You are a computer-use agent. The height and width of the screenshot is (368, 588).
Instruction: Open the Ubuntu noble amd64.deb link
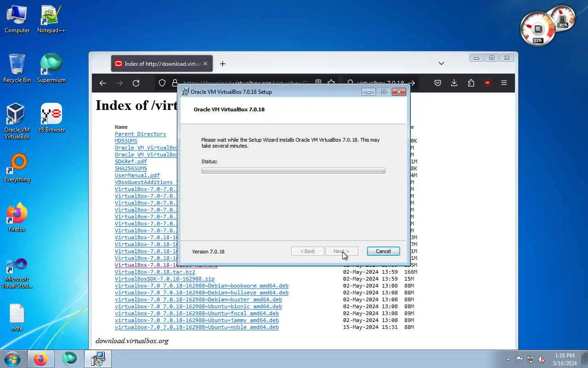point(197,327)
